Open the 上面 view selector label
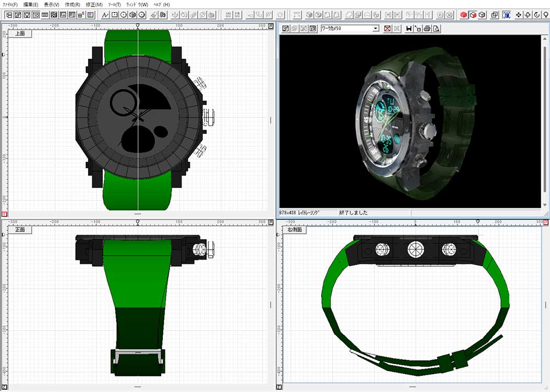The height and width of the screenshot is (392, 550). [x=20, y=34]
